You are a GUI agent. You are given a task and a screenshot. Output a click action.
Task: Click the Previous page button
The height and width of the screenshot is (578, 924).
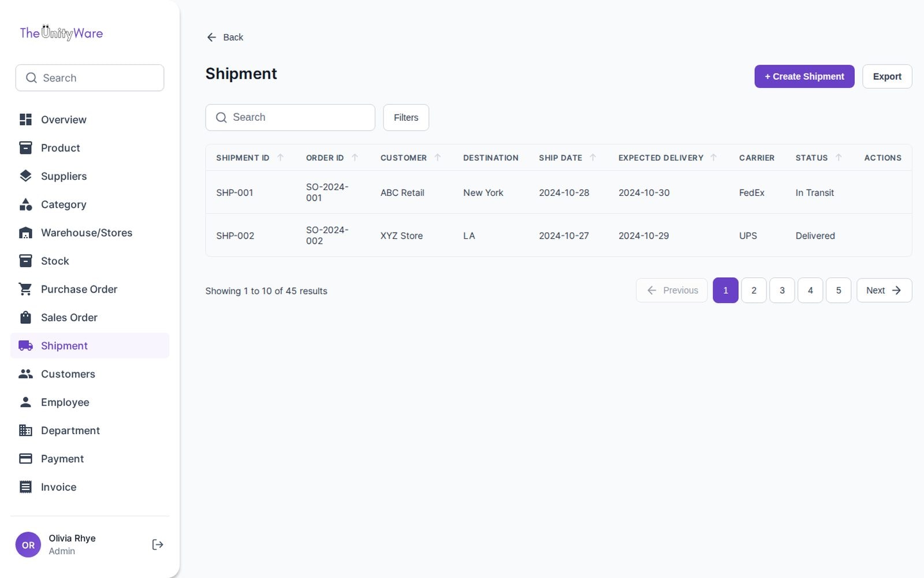pos(672,290)
